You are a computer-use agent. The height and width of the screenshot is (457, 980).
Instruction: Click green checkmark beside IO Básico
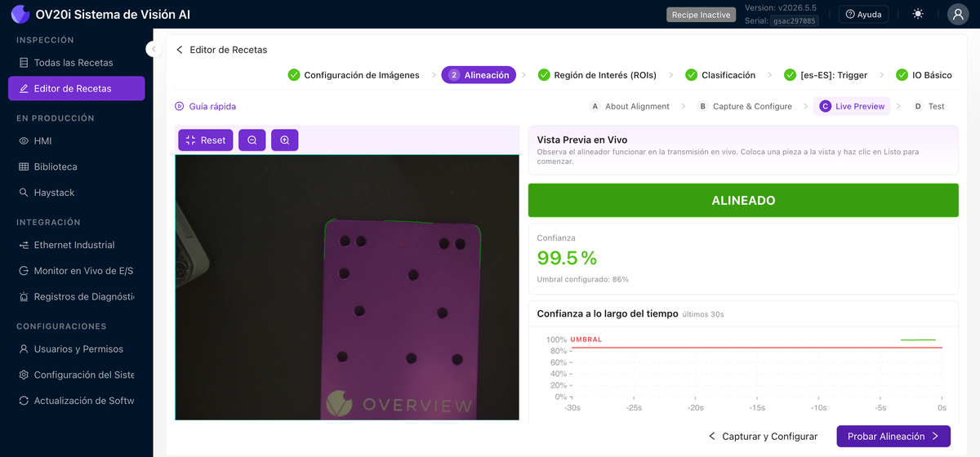point(902,75)
